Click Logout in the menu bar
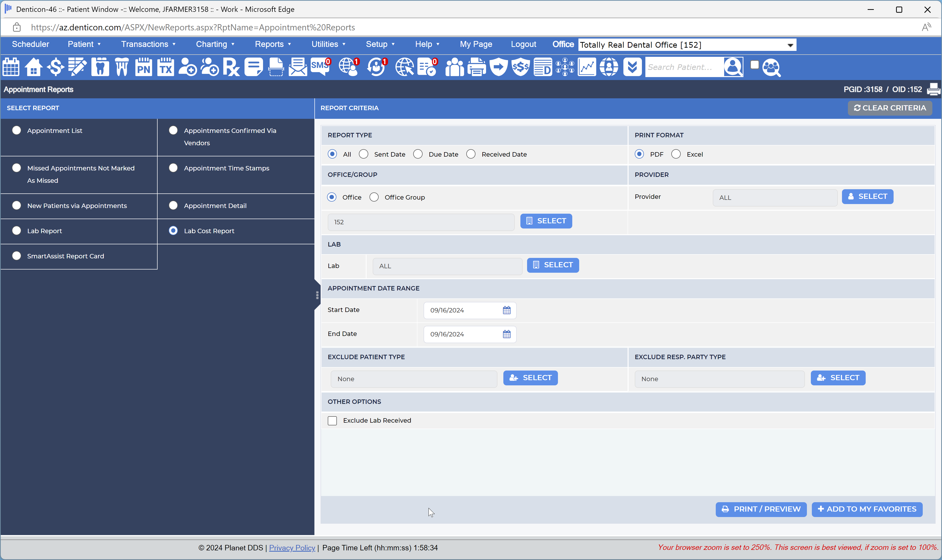Image resolution: width=942 pixels, height=560 pixels. click(x=523, y=44)
